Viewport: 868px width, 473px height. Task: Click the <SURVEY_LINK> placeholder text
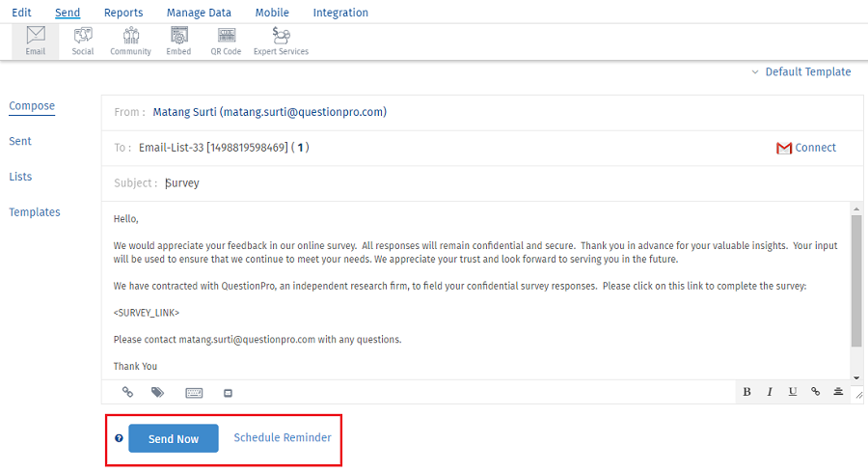point(147,313)
